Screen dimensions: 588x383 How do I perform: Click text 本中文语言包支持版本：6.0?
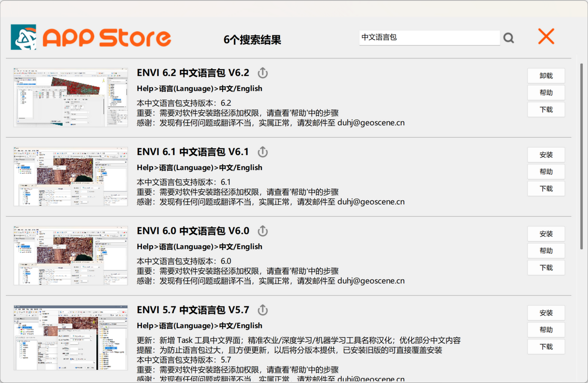point(184,261)
